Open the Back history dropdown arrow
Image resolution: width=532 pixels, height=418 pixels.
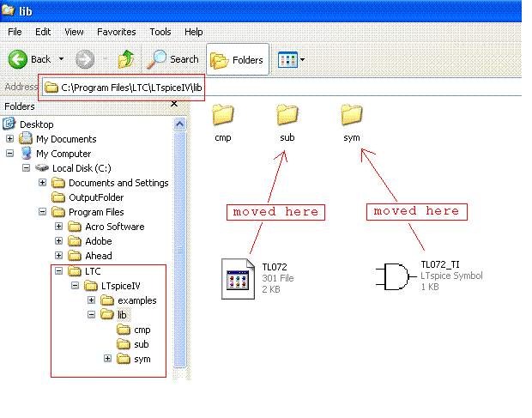pyautogui.click(x=61, y=59)
